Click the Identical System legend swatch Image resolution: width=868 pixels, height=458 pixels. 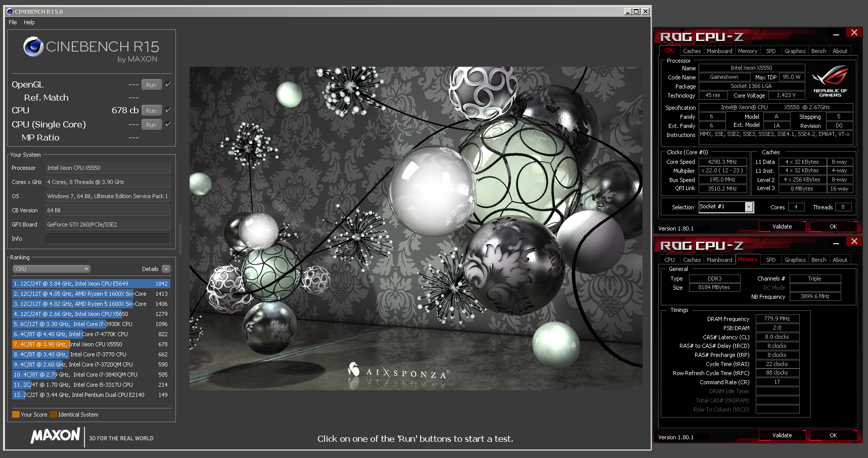[x=53, y=415]
